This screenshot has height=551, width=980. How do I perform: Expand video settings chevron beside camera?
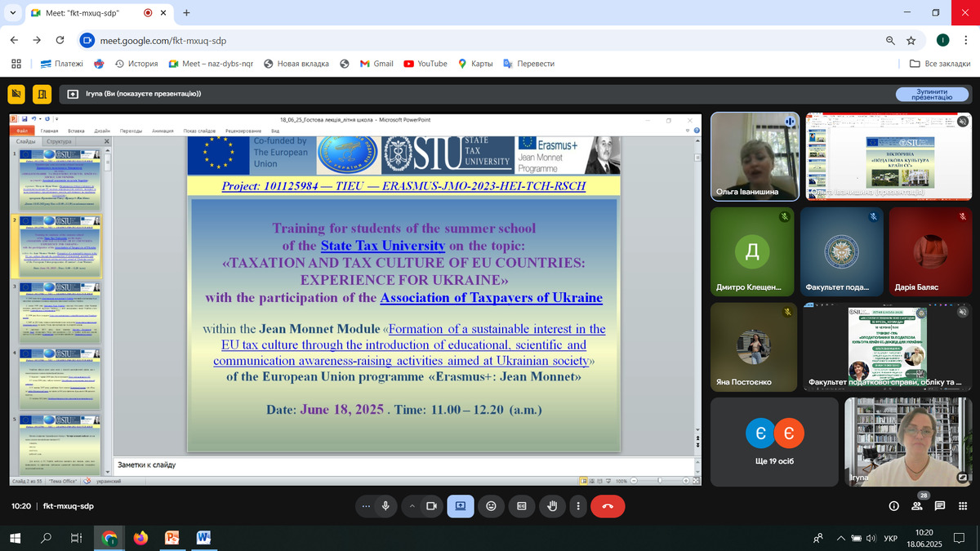coord(412,506)
